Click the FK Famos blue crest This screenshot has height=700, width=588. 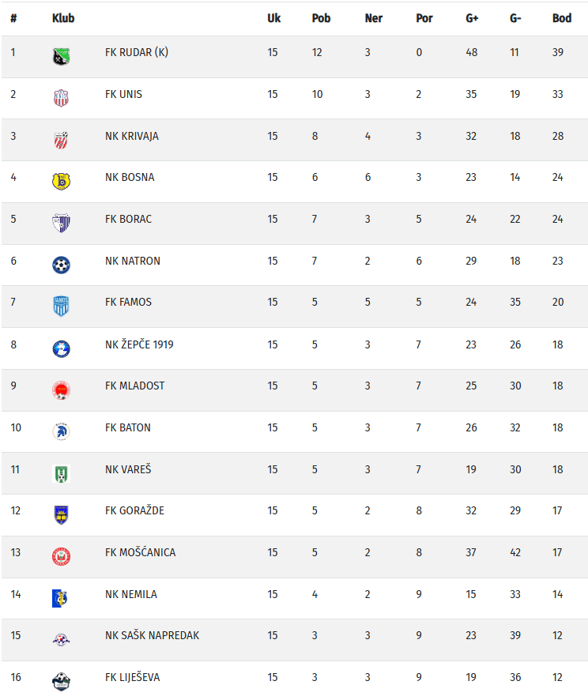[x=61, y=306]
